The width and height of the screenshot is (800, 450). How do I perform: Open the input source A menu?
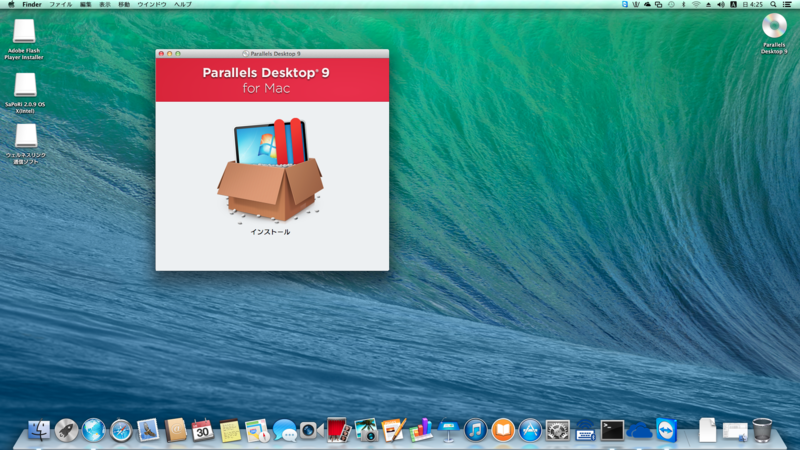733,4
